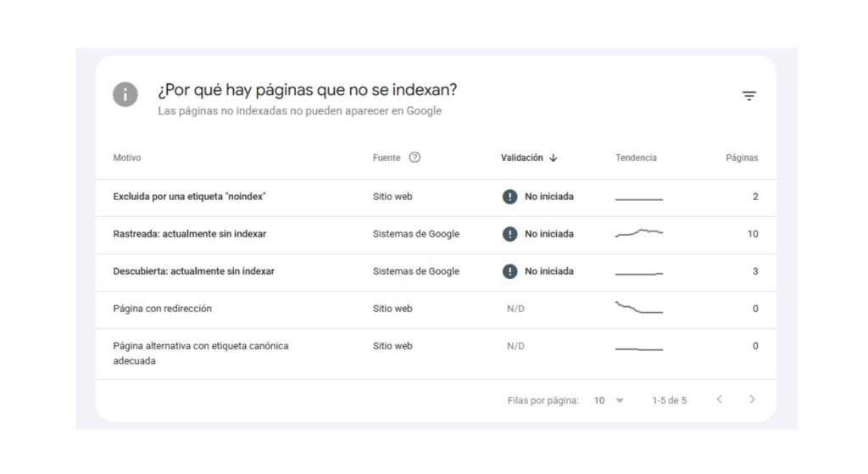This screenshot has height=474, width=868.
Task: Click the gray info circle icon
Action: click(125, 95)
